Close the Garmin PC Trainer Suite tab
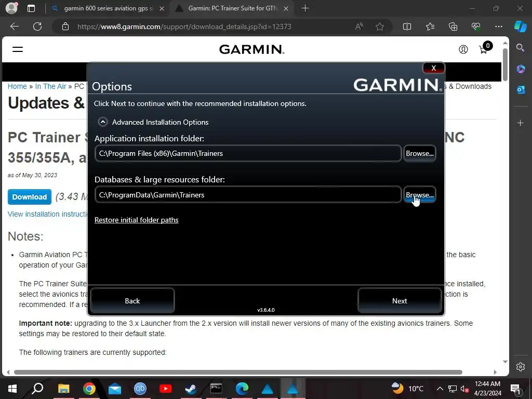 point(286,8)
